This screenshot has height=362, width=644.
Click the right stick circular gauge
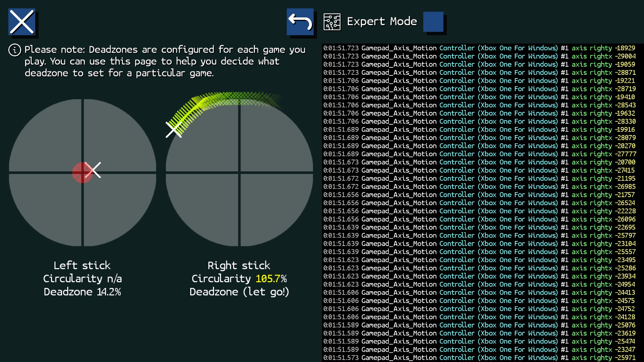(275, 208)
